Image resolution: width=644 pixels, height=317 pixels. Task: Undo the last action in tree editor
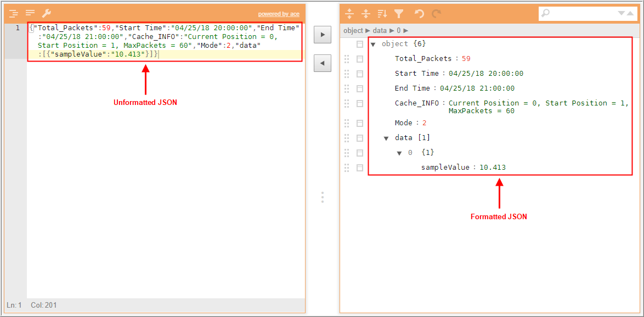pos(419,14)
